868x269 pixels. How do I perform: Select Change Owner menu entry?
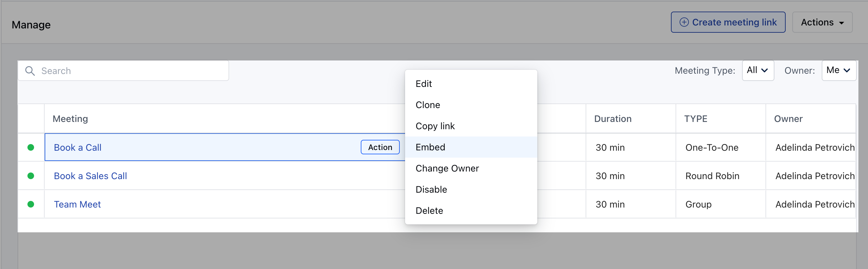(x=447, y=168)
